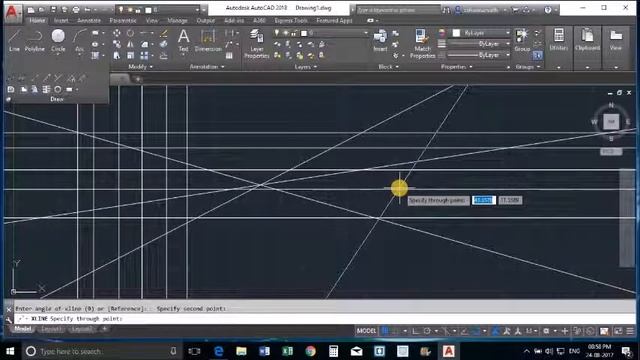
Task: Open the Express Tools ribbon tab
Action: pos(291,20)
